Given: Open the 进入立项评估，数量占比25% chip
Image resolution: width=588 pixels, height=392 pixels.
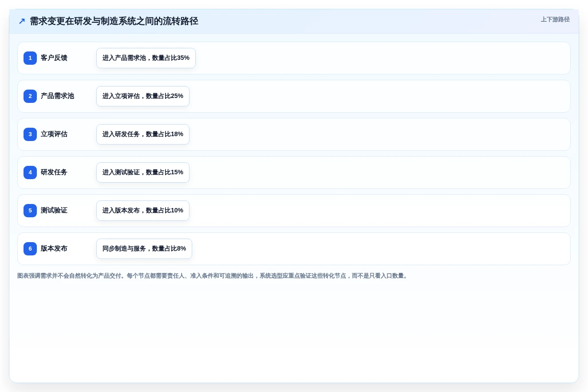Looking at the screenshot, I should click(143, 96).
